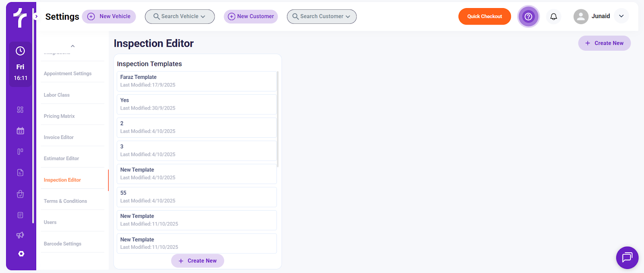Open the calendar icon in sidebar

tap(20, 131)
